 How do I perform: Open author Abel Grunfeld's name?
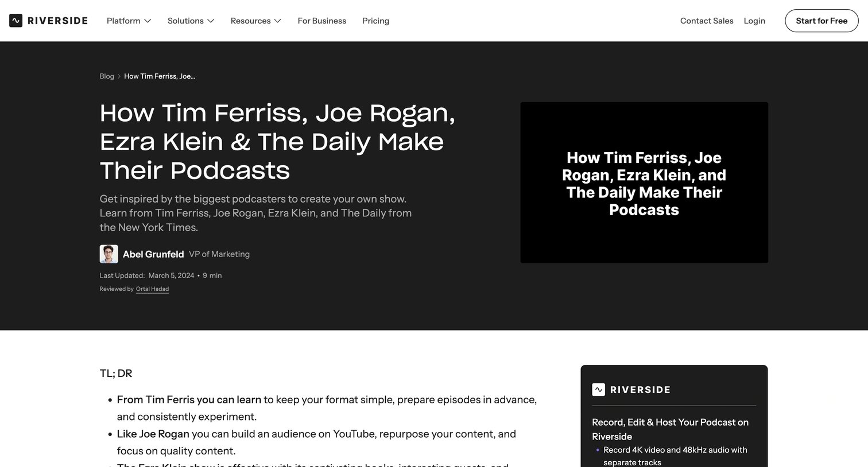pos(153,254)
